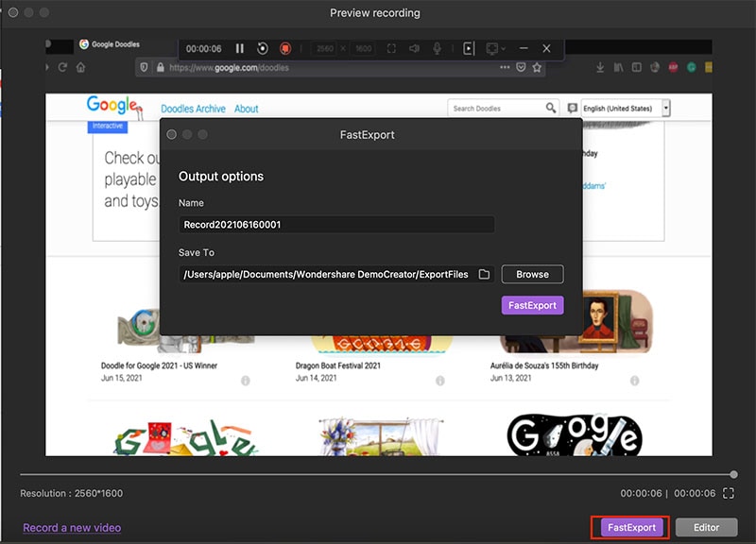Image resolution: width=756 pixels, height=544 pixels.
Task: Bookmark the page with the star icon
Action: pos(537,67)
